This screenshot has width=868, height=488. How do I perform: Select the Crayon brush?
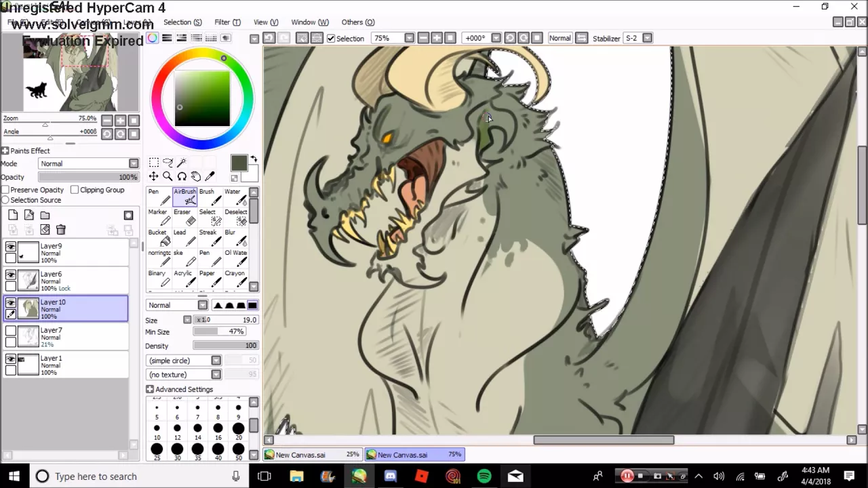235,278
